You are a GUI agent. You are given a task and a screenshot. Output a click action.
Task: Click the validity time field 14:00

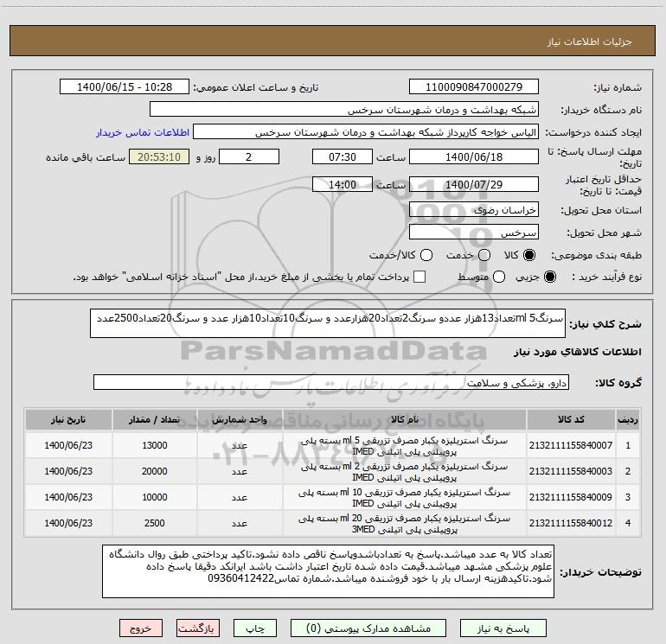click(x=343, y=185)
